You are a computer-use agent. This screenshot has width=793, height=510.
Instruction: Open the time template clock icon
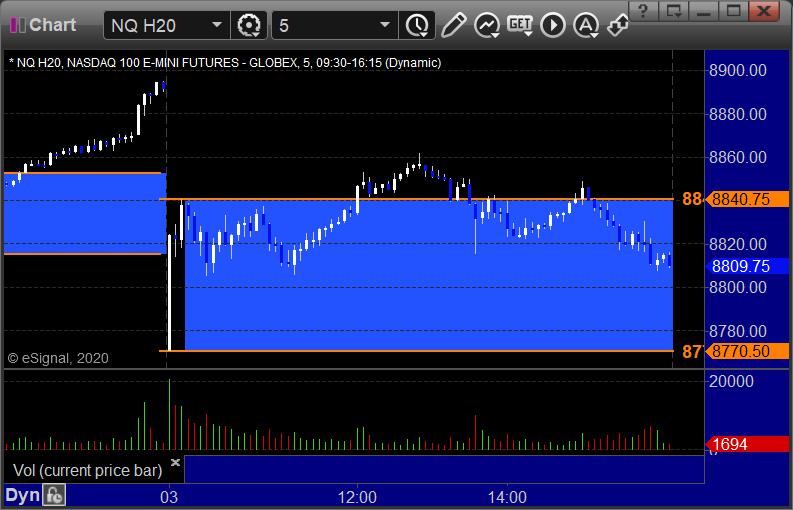[x=417, y=25]
